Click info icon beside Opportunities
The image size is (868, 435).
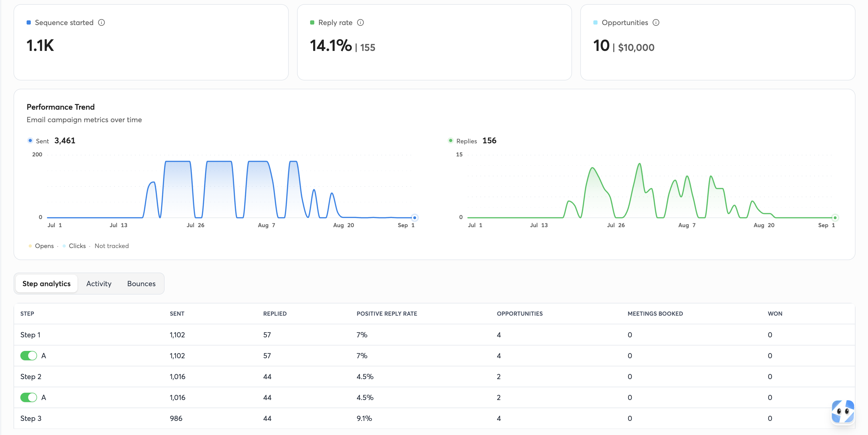pyautogui.click(x=656, y=23)
